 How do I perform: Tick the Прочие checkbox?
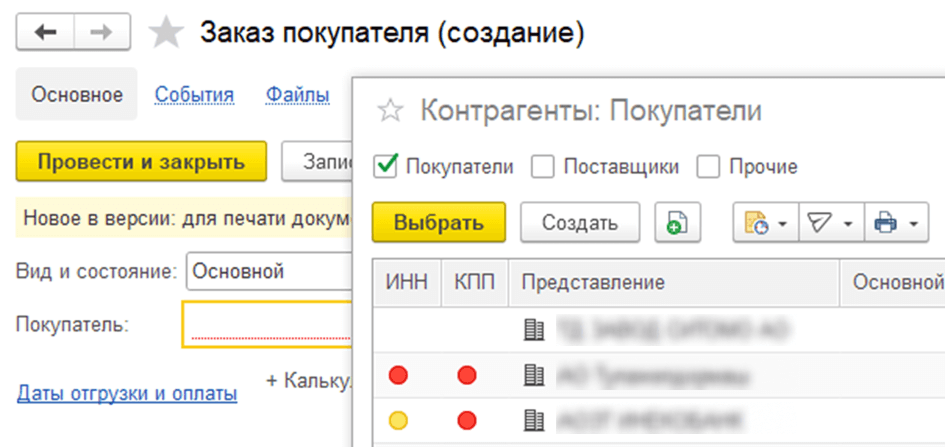(709, 167)
